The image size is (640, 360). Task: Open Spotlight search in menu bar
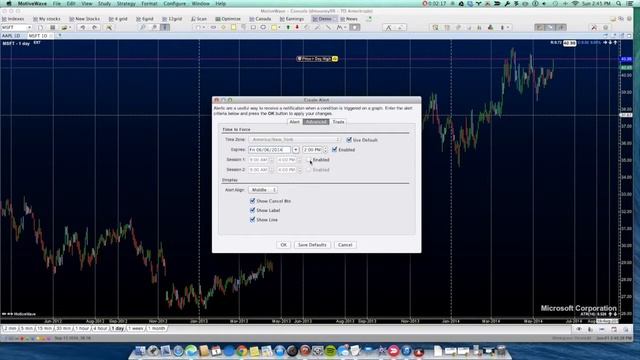(x=619, y=4)
